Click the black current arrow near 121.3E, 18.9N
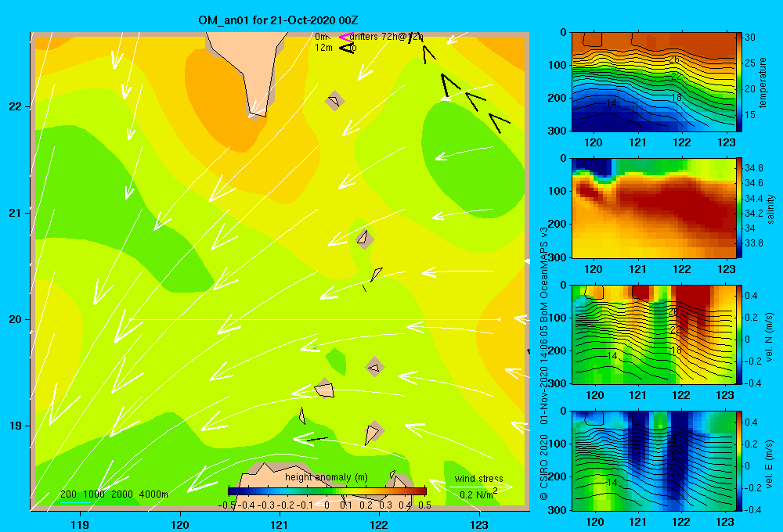Screen dimensions: 783x532 pyautogui.click(x=316, y=440)
